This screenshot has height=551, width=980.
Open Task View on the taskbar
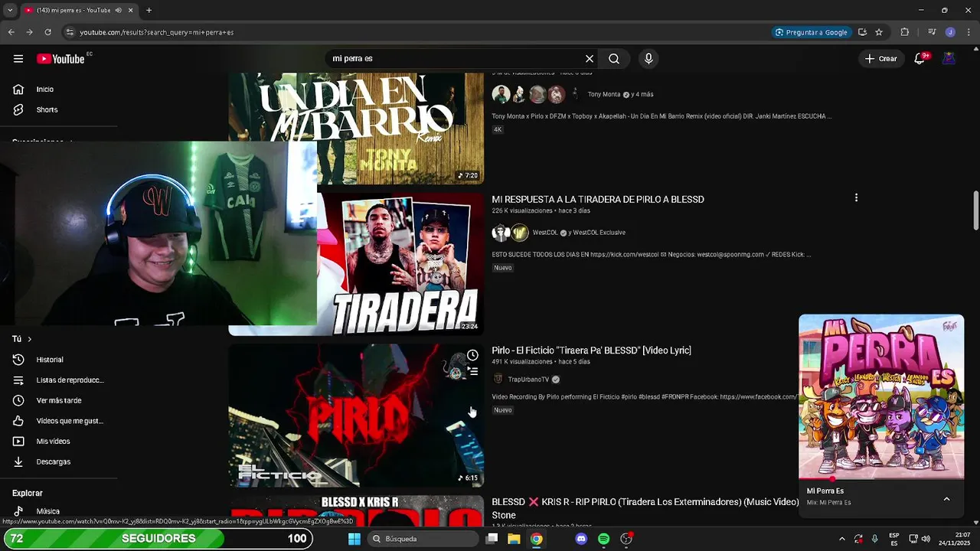coord(492,539)
